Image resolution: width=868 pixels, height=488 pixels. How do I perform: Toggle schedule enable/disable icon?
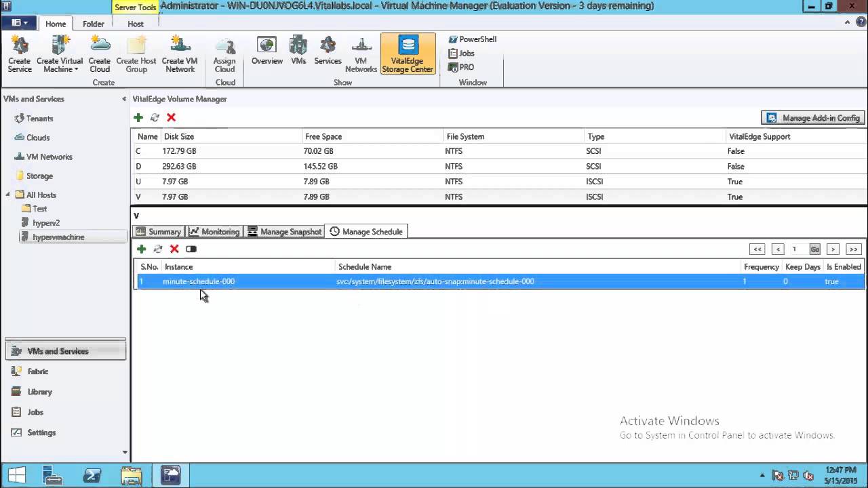point(191,249)
